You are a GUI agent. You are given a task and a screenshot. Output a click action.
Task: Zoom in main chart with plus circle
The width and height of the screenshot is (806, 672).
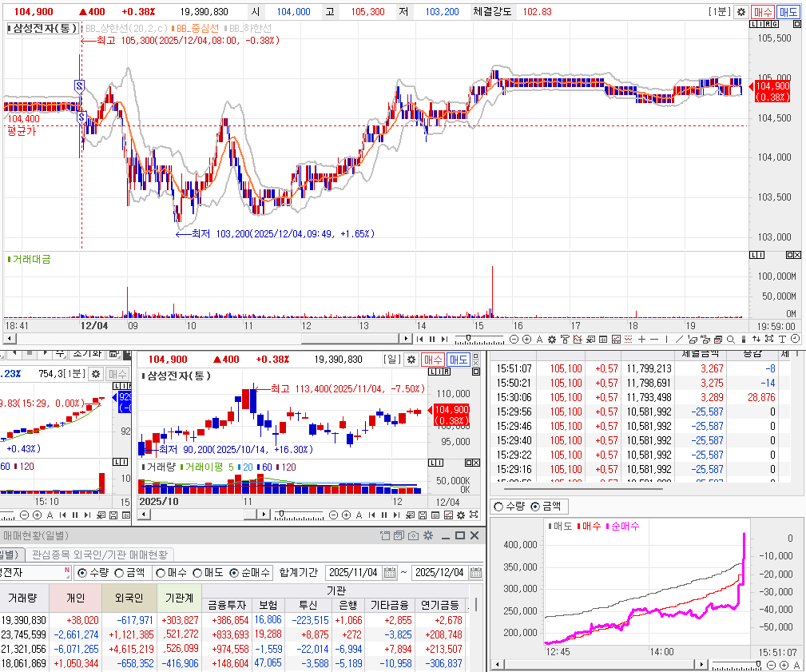[527, 339]
